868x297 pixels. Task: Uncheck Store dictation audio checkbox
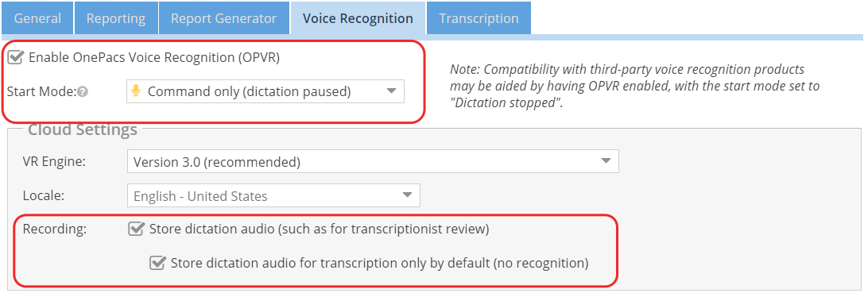coord(136,229)
